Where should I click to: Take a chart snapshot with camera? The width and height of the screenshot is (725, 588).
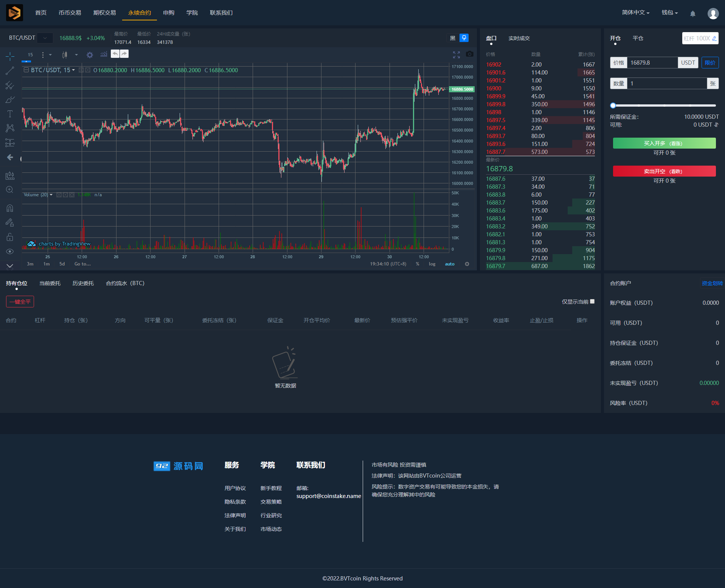(x=470, y=54)
